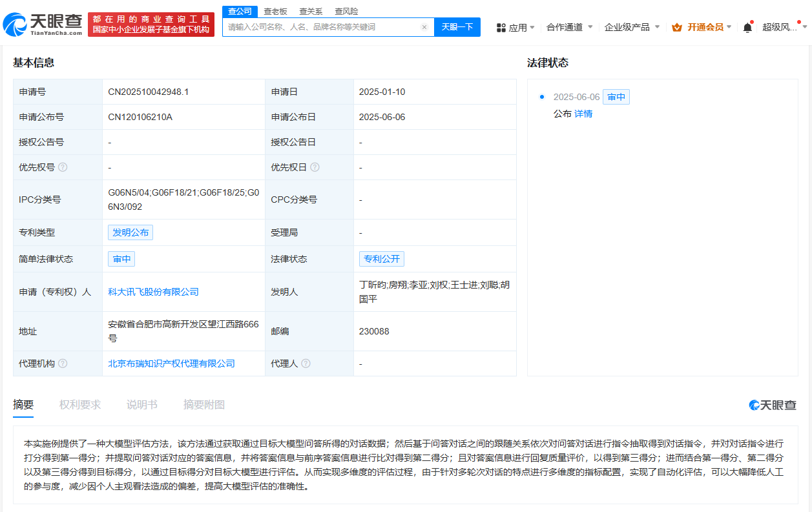Open the 说明书 tab

141,404
